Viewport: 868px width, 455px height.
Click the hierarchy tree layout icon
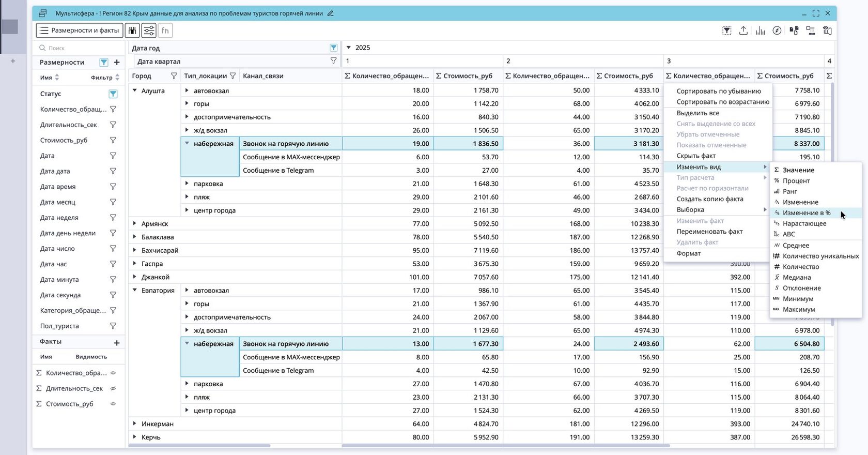(x=810, y=31)
